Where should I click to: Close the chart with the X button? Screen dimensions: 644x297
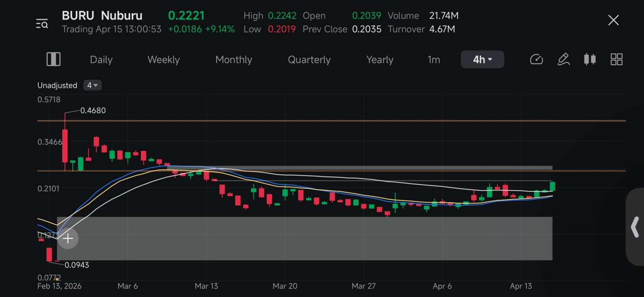(613, 20)
